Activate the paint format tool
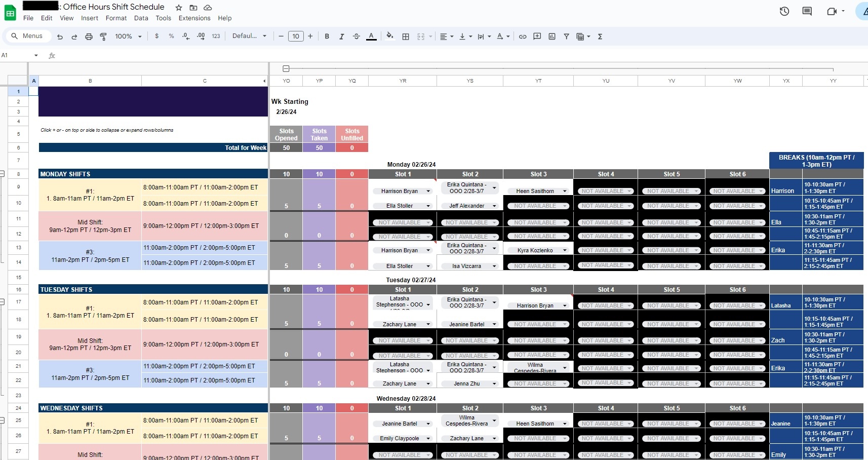Screen dimensions: 868x460 (103, 36)
